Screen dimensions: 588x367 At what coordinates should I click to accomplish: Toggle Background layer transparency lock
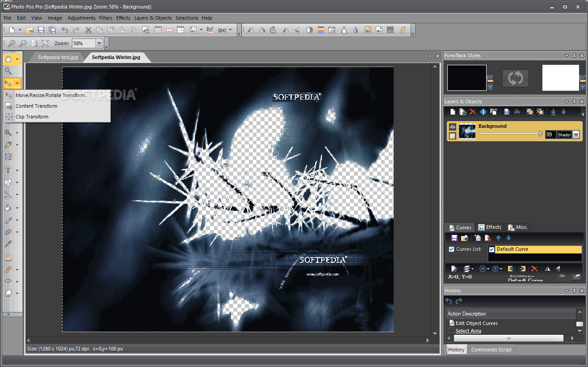coord(453,135)
